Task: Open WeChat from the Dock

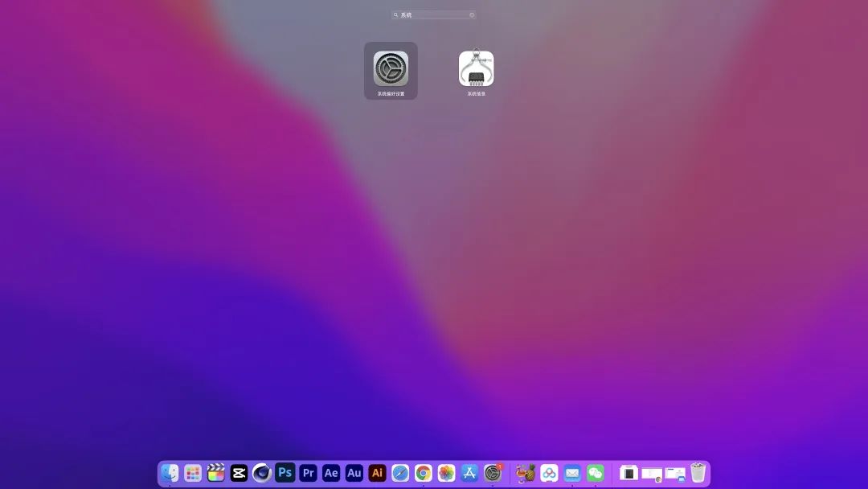Action: 596,473
